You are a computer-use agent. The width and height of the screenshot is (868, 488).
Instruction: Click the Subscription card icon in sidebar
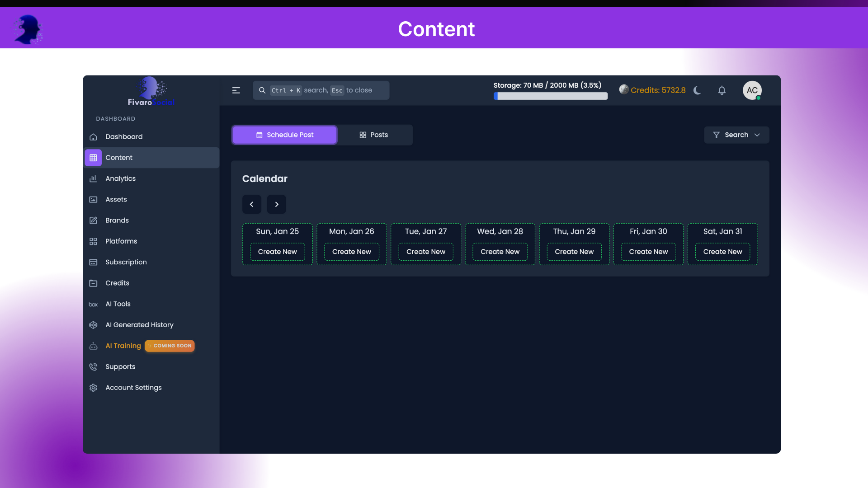pos(93,262)
